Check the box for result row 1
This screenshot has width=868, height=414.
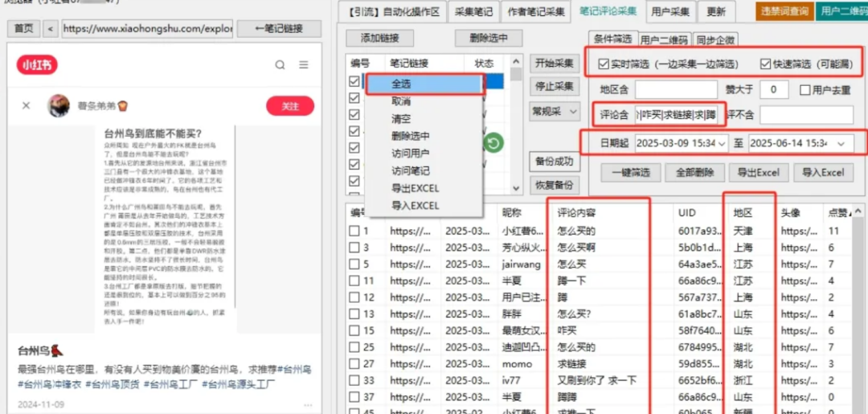(354, 231)
